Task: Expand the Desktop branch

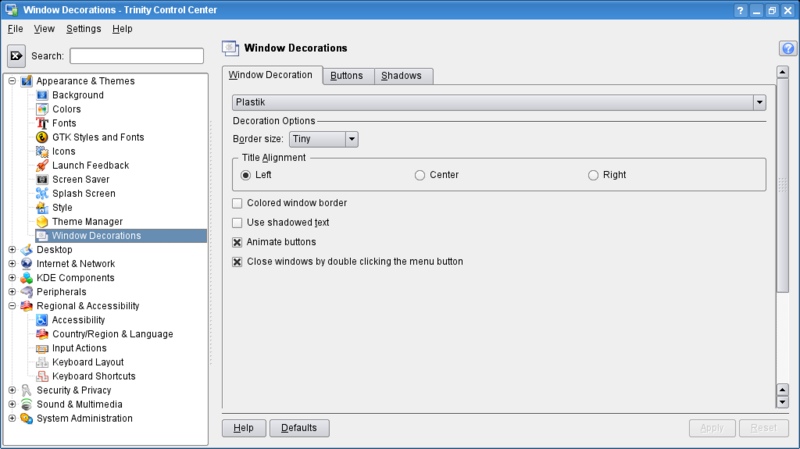Action: point(12,250)
